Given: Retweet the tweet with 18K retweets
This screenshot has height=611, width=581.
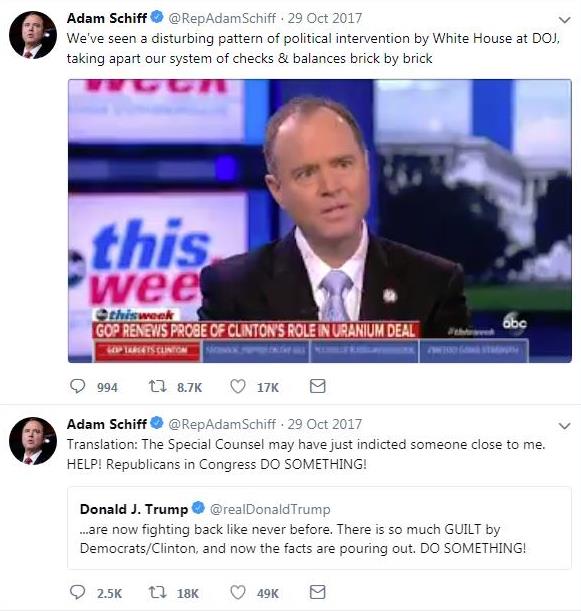Looking at the screenshot, I should 158,592.
